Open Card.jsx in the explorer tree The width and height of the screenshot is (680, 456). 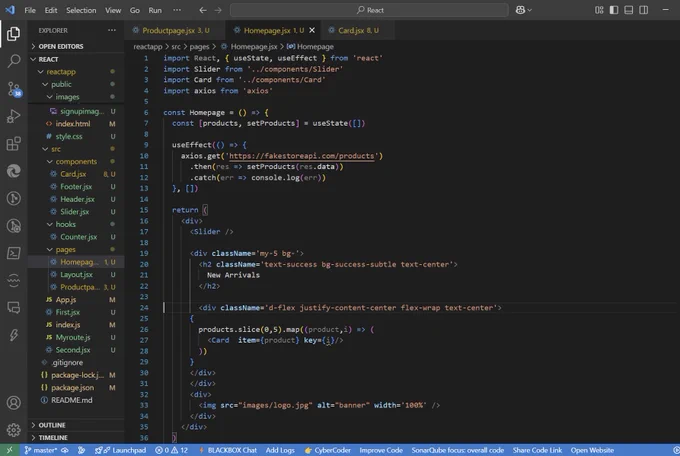tap(73, 174)
